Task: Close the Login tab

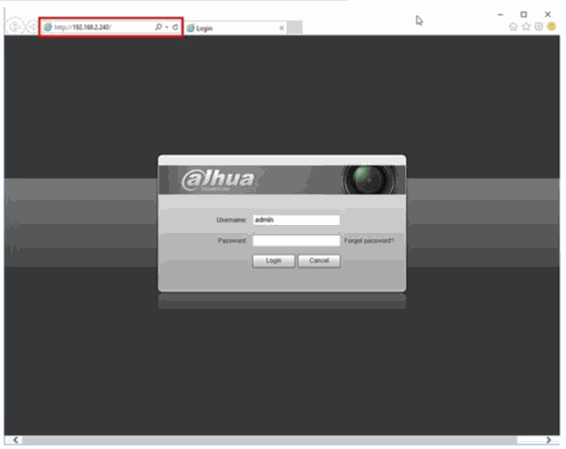Action: coord(282,28)
